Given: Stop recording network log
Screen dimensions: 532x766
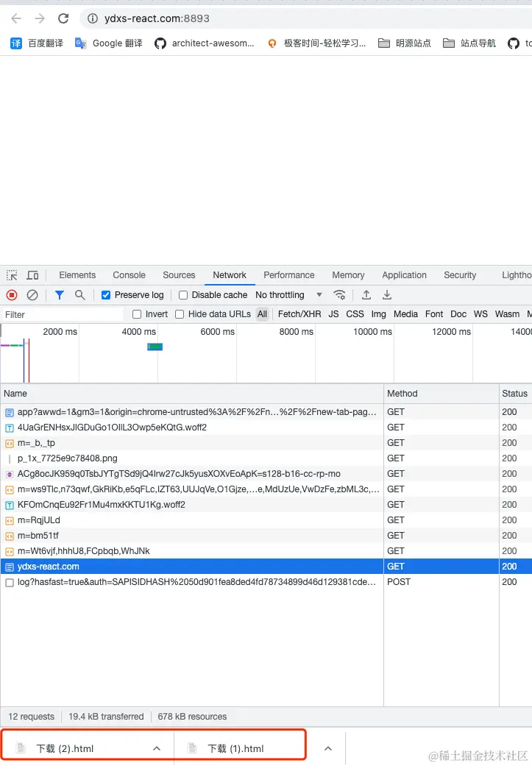Looking at the screenshot, I should [x=12, y=295].
